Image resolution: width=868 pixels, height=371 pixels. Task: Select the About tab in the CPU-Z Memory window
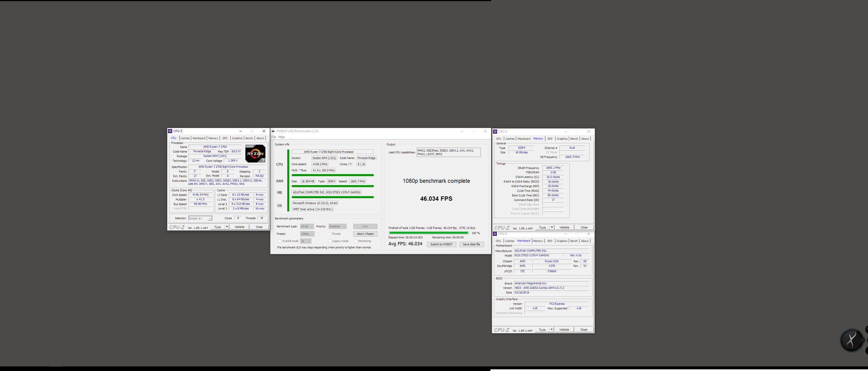coord(585,139)
